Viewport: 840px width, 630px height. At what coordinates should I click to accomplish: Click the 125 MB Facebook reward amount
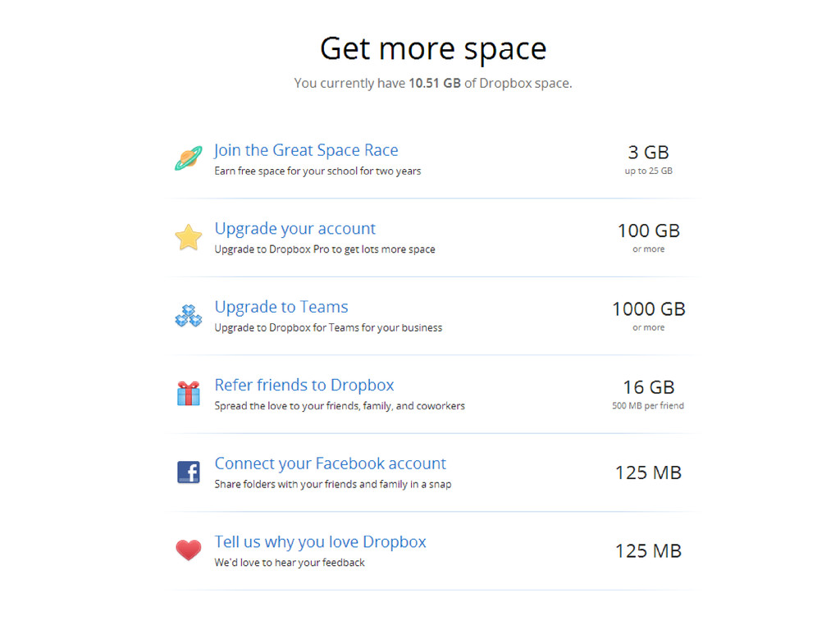(648, 472)
